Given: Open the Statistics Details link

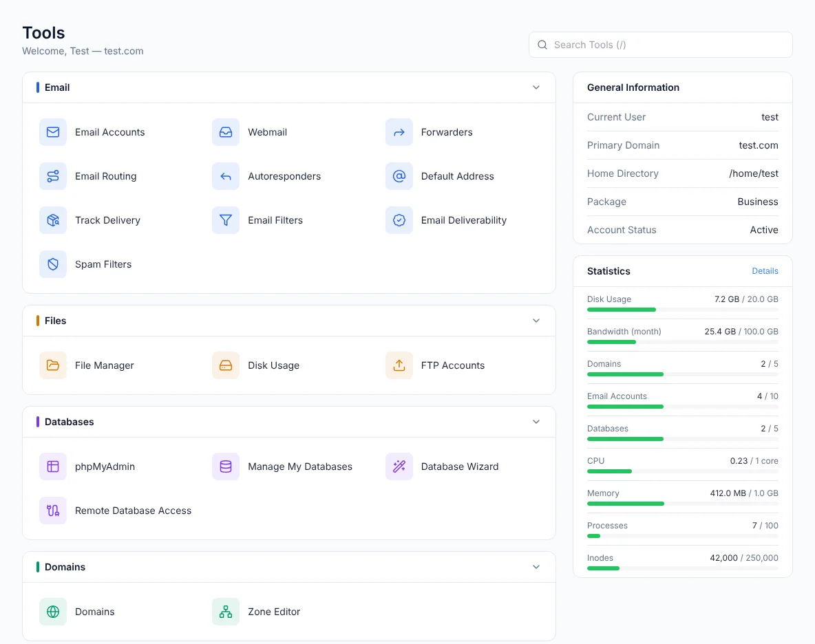Looking at the screenshot, I should [765, 271].
